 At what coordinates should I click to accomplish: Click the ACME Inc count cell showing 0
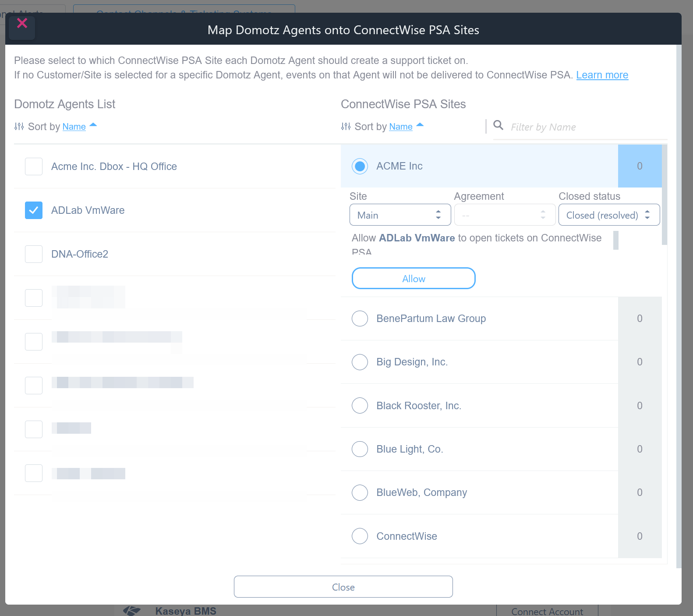(x=640, y=166)
